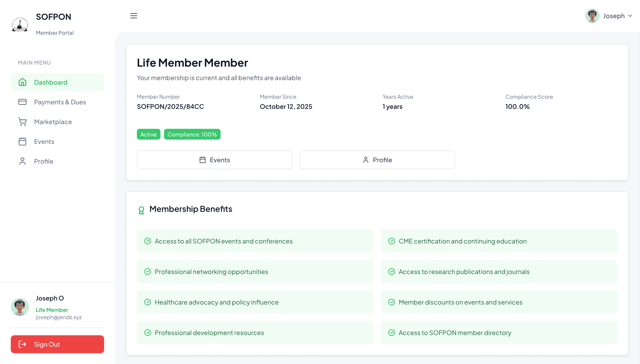Click check icon beside Professional networking opportunities
The image size is (640, 364).
point(148,272)
